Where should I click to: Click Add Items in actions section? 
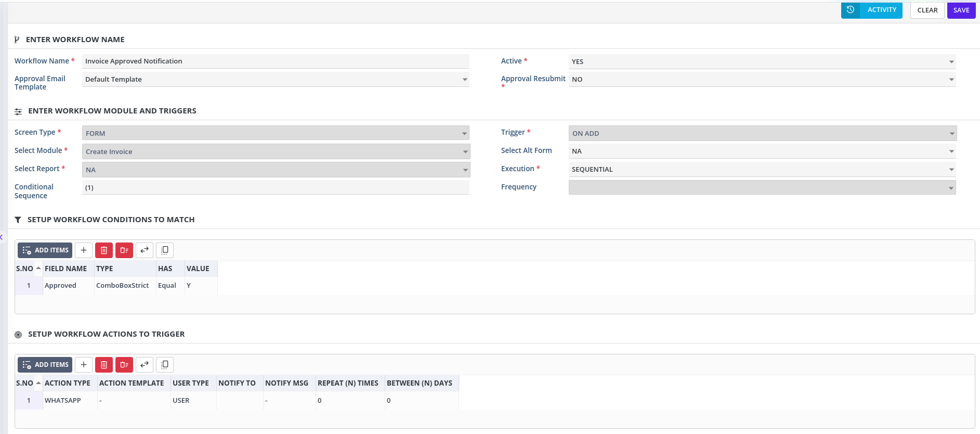point(45,365)
